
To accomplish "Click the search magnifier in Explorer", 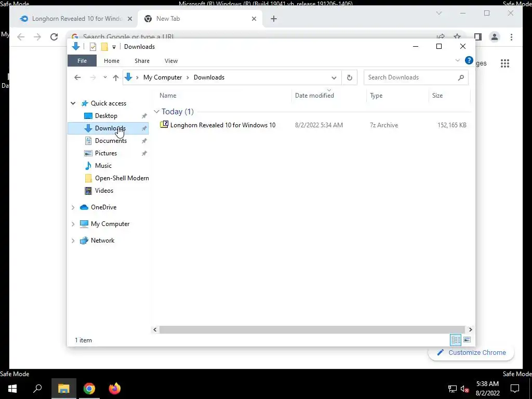I will (x=461, y=78).
